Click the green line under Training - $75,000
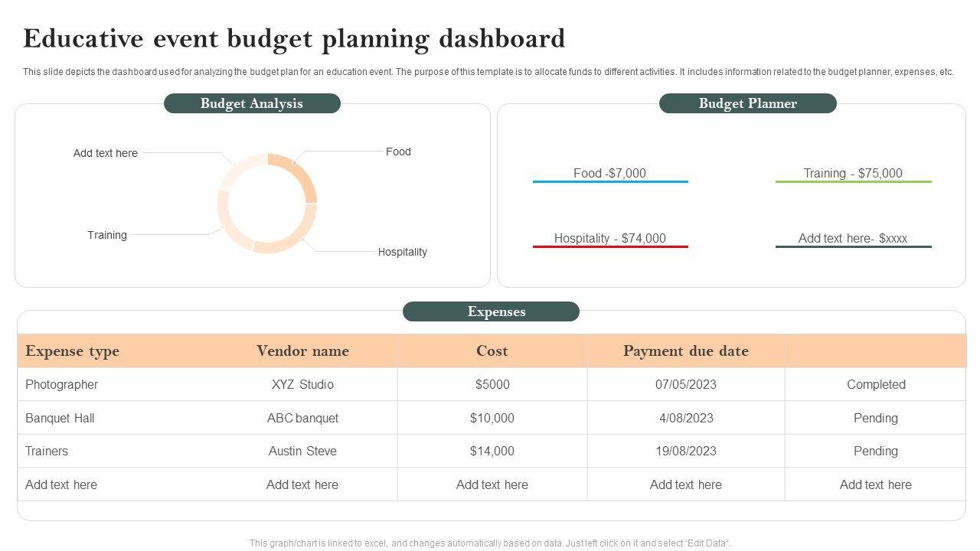Image resolution: width=980 pixels, height=551 pixels. click(853, 182)
